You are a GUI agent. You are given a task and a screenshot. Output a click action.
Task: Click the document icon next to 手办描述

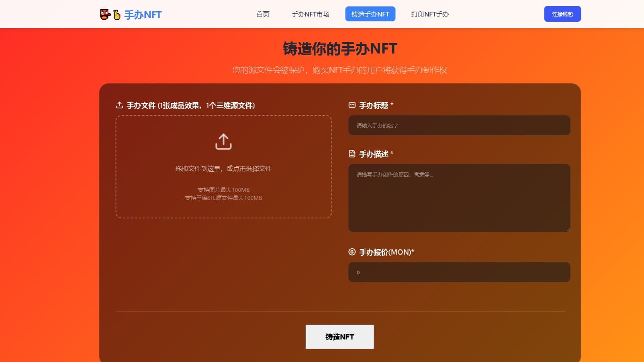[x=352, y=154]
